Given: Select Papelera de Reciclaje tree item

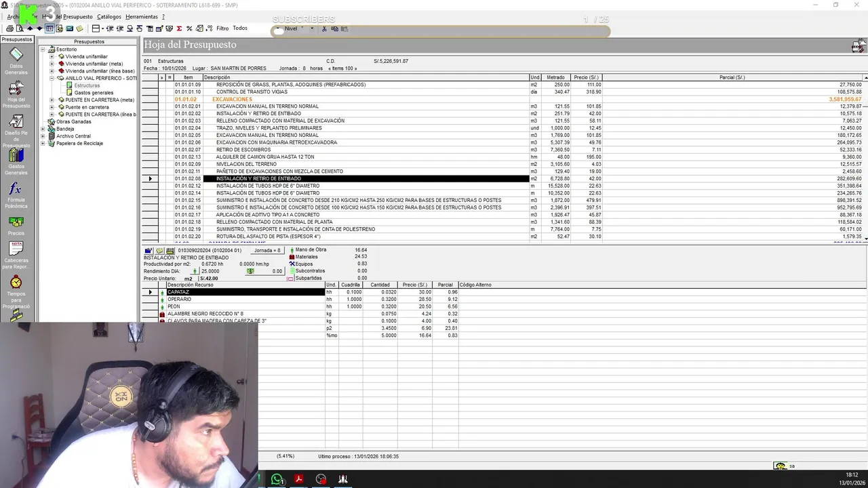Looking at the screenshot, I should [80, 144].
